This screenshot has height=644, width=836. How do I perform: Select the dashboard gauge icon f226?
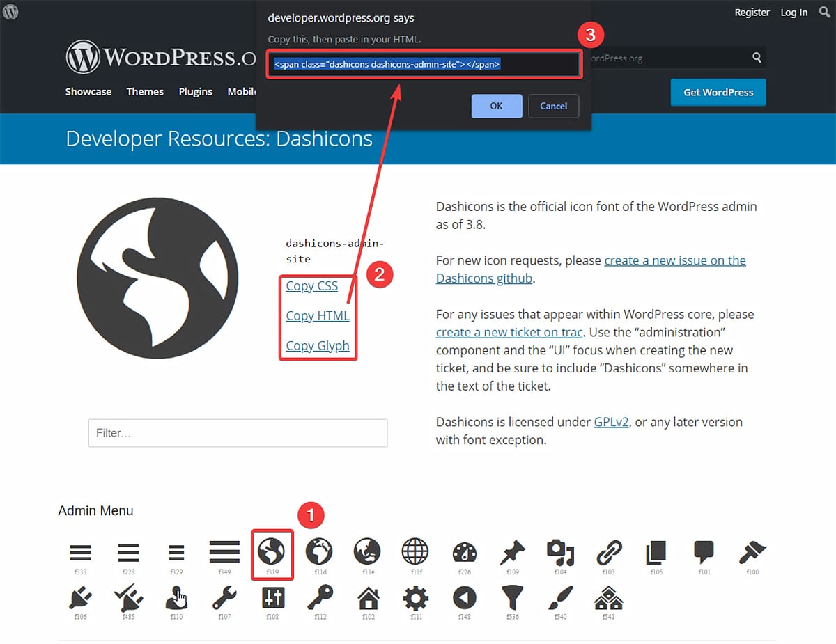(464, 553)
